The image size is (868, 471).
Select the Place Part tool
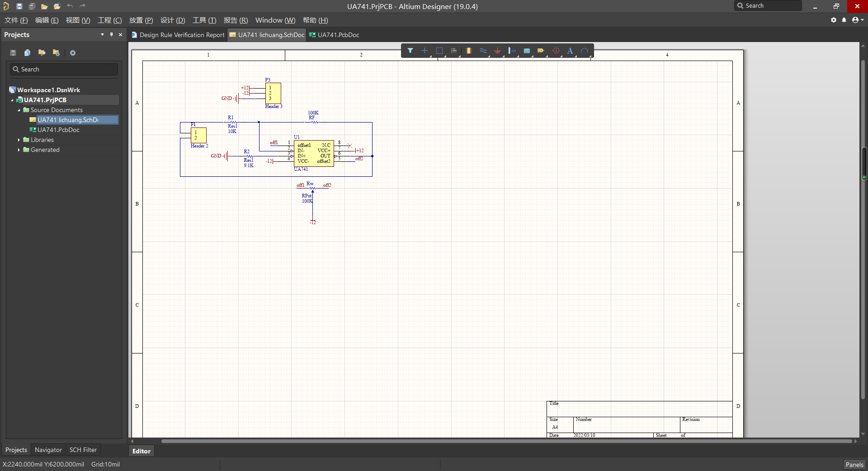click(469, 51)
